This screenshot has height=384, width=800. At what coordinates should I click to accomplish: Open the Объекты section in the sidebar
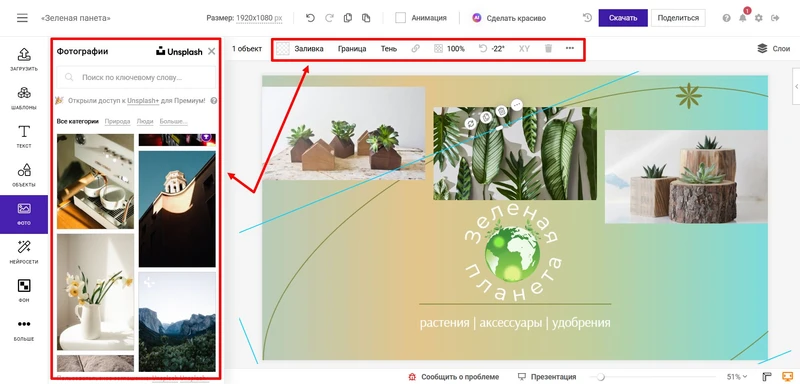point(24,175)
